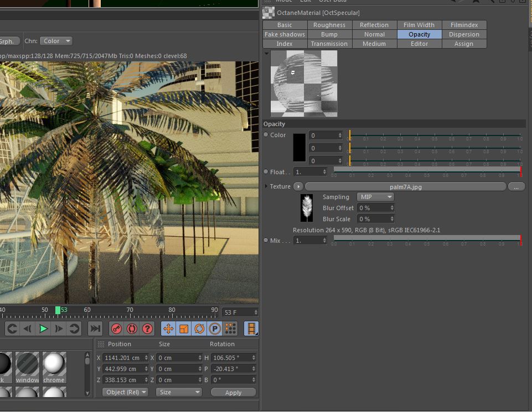Screen dimensions: 532x412
Task: Select the Opacity tab
Action: tap(419, 34)
